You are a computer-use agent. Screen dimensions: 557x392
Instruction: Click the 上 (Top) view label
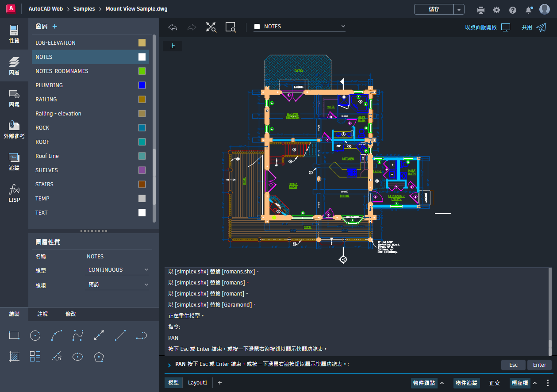pyautogui.click(x=173, y=46)
